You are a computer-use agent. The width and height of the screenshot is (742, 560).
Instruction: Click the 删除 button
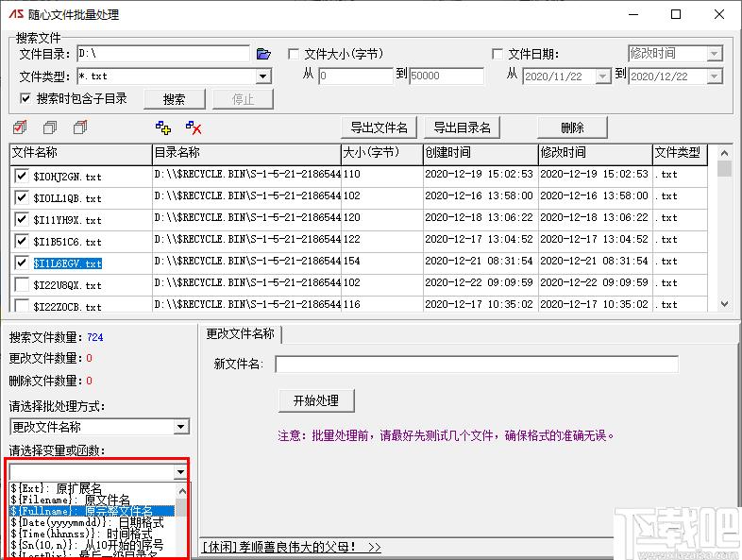[572, 127]
